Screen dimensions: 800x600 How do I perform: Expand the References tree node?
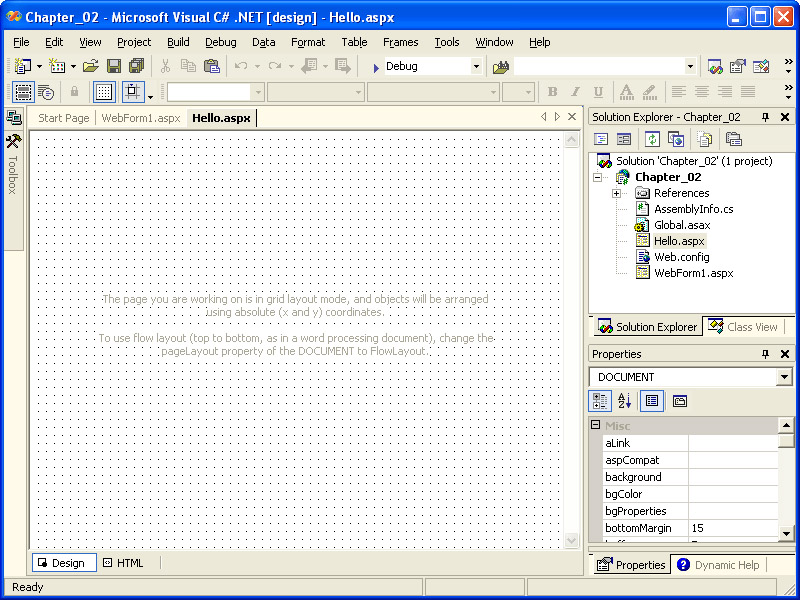tap(617, 193)
